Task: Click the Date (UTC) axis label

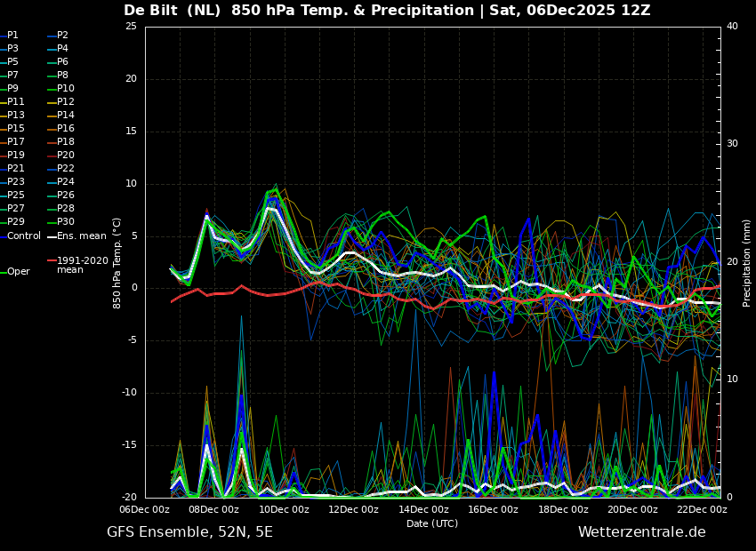Action: point(432,524)
